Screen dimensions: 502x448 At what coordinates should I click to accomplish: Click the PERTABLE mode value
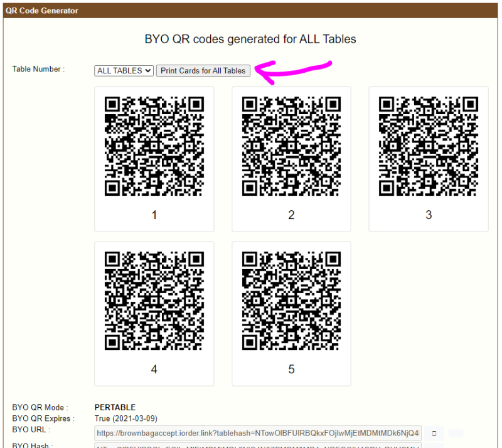[x=115, y=407]
